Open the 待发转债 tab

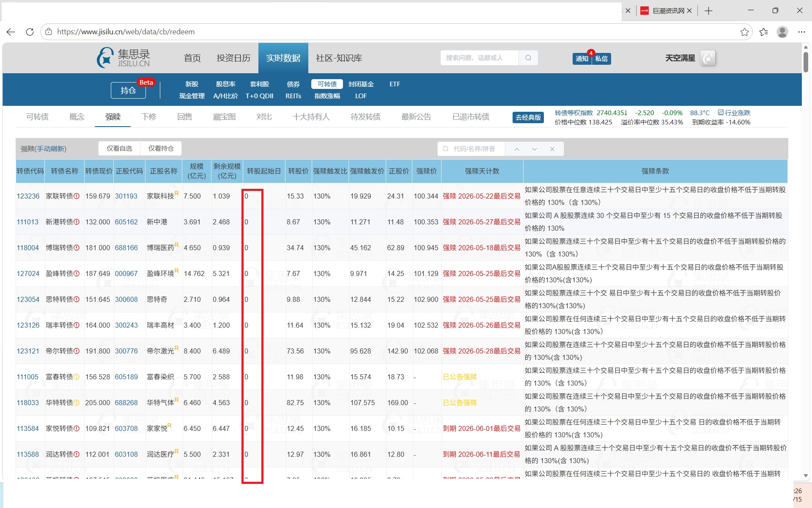[x=365, y=117]
